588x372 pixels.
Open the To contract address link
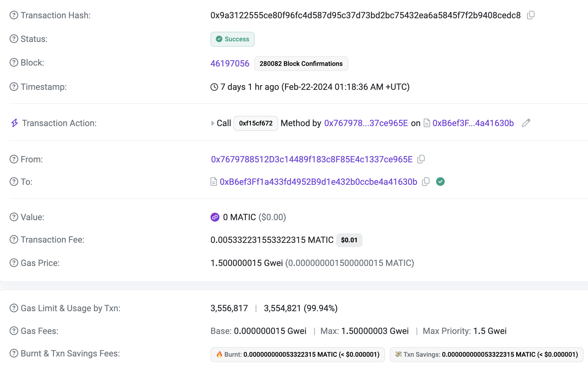pyautogui.click(x=318, y=182)
